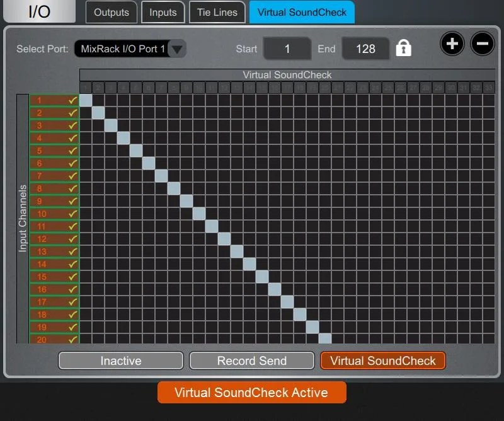This screenshot has height=421, width=504.
Task: Switch to the Inputs tab
Action: coord(163,12)
